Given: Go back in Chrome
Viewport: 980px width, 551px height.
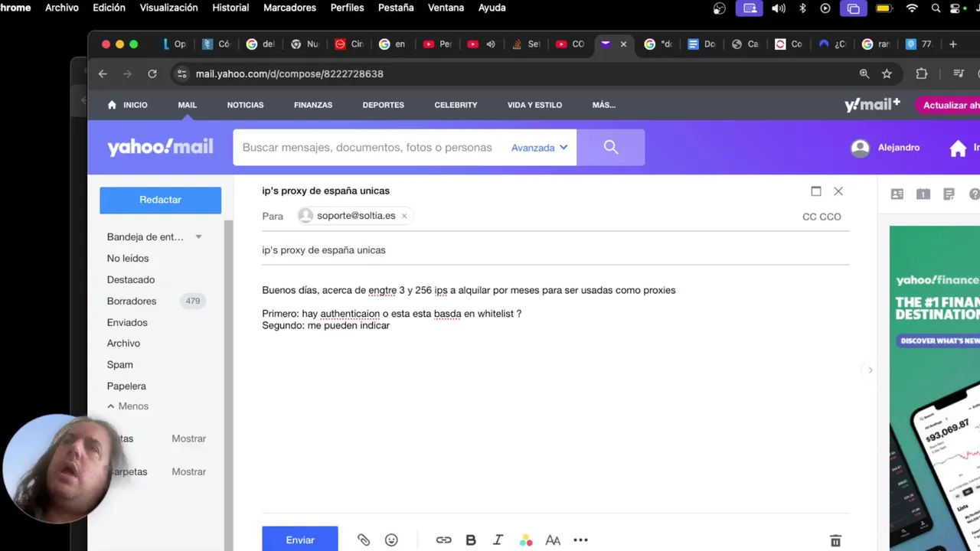Looking at the screenshot, I should (103, 74).
